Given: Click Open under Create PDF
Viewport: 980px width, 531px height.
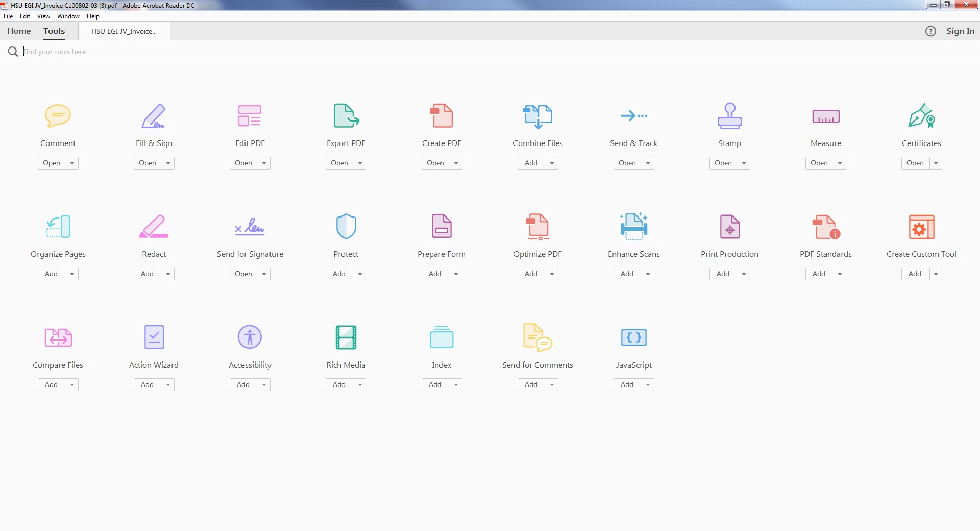Looking at the screenshot, I should tap(435, 163).
